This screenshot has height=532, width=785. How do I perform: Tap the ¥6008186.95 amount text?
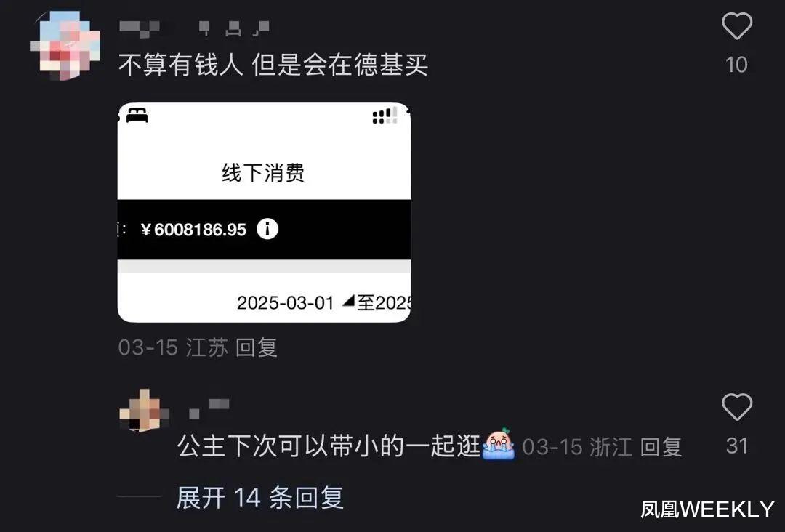[194, 230]
